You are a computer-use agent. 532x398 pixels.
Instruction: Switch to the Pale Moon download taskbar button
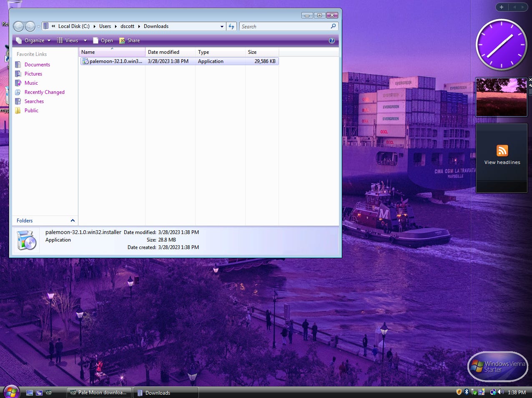click(x=99, y=393)
